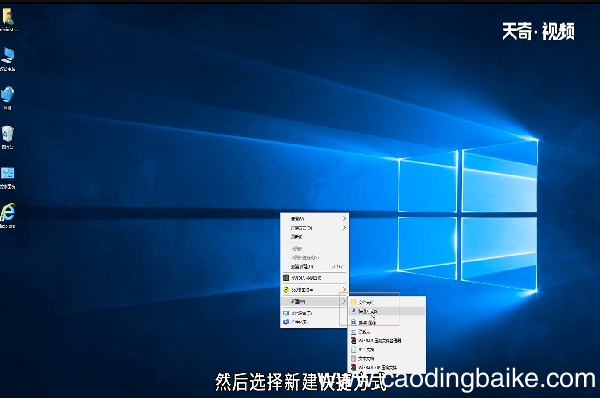Select the Recycle Bin desktop icon
The height and width of the screenshot is (398, 600).
coord(8,137)
